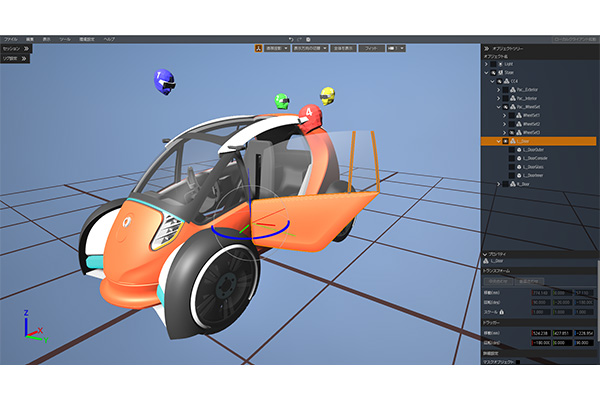
Task: Click the Light node lamp icon
Action: 500,64
